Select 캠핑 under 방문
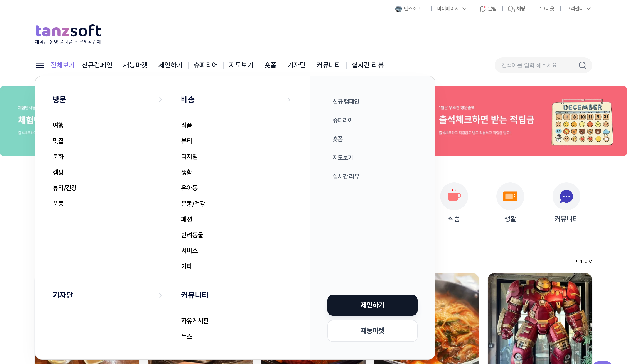 [58, 172]
